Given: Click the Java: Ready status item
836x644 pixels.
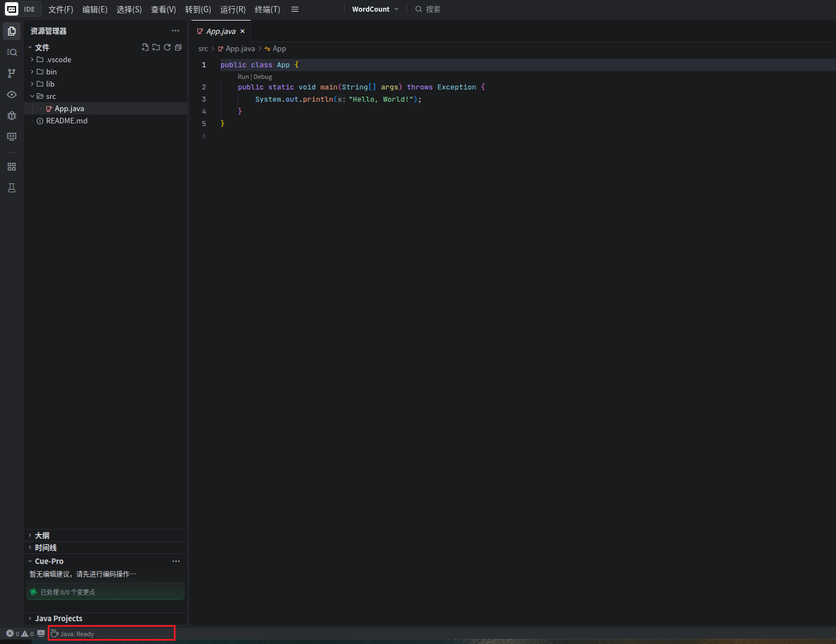Looking at the screenshot, I should point(72,633).
